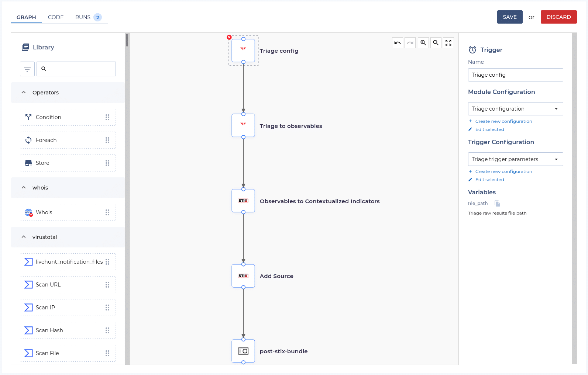Viewport: 588px width, 375px height.
Task: Click the Scan URL VirusTotal icon
Action: [28, 285]
